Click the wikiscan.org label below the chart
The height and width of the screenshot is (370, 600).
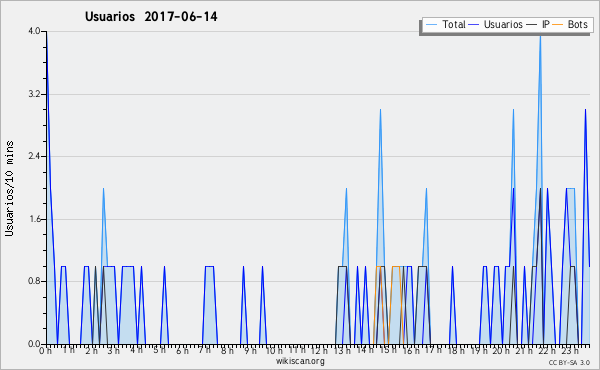(300, 361)
